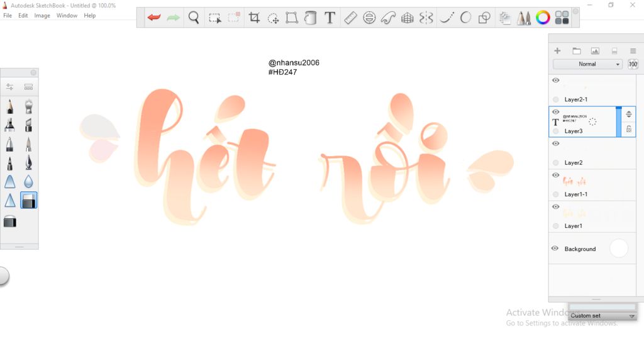Select the Quick Transform tool
The image size is (644, 343).
coord(273,18)
